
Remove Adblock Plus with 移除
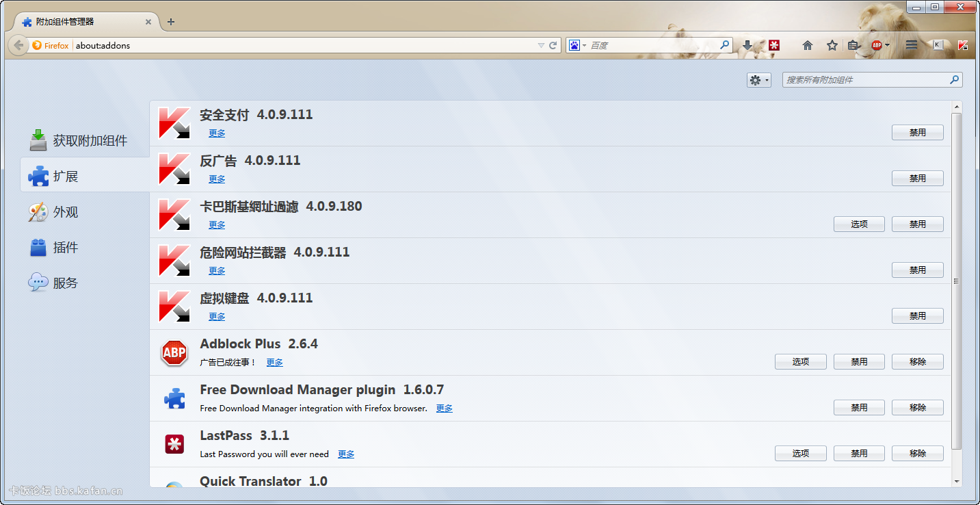917,362
